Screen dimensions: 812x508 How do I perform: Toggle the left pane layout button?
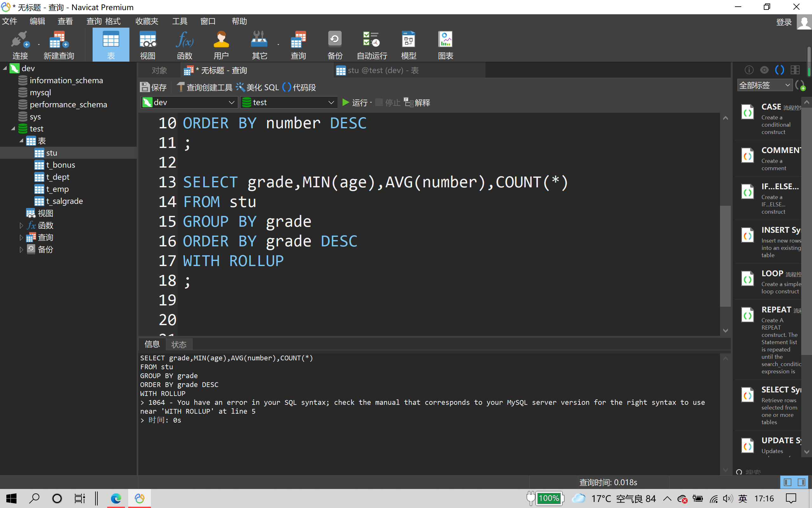[x=788, y=483]
